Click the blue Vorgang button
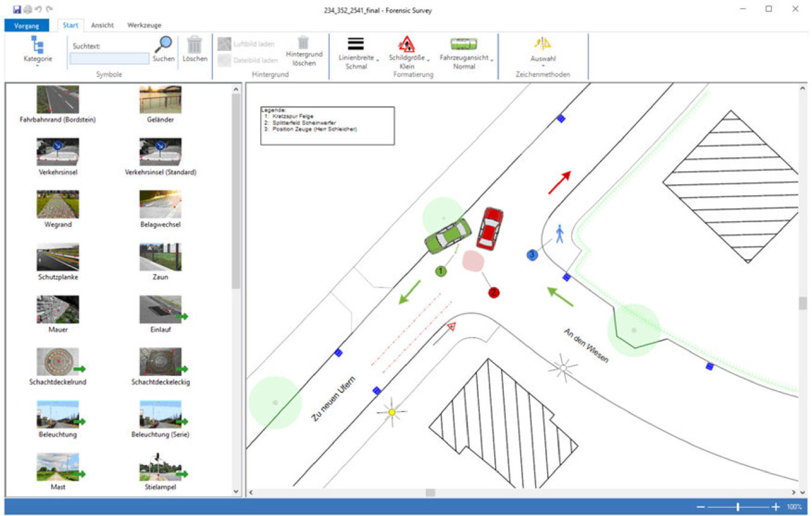Screen dimensions: 812x516 [x=26, y=25]
